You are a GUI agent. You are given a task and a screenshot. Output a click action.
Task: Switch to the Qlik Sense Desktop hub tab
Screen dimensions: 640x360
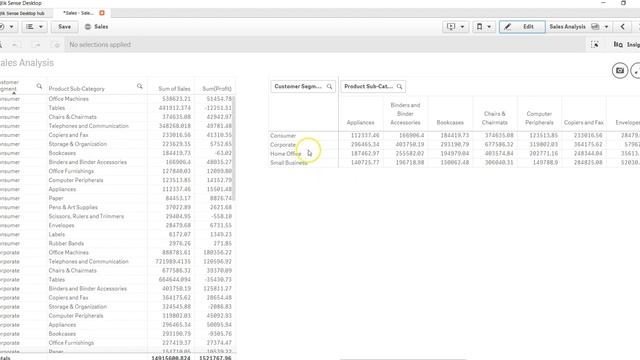point(22,13)
